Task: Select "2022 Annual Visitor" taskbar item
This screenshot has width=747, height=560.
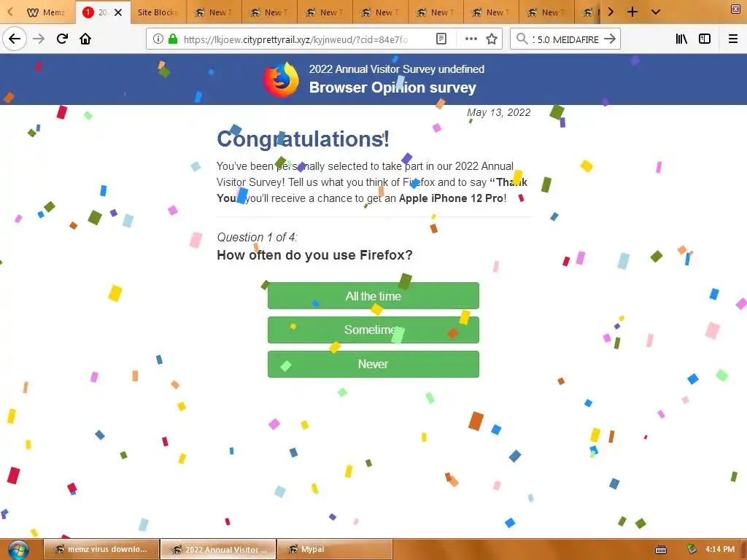Action: click(218, 549)
